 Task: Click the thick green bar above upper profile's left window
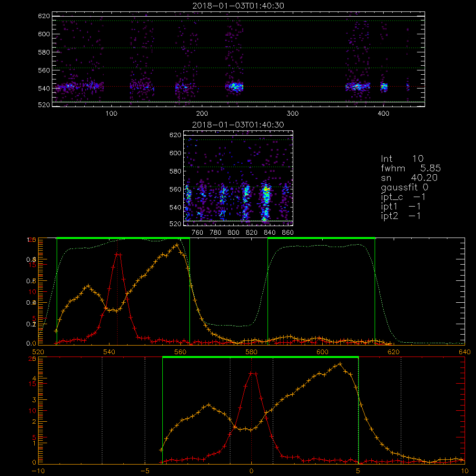click(x=123, y=238)
